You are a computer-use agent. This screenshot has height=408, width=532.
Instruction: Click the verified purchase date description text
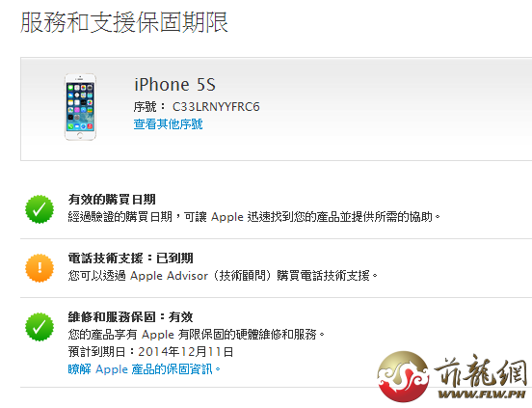pyautogui.click(x=253, y=217)
